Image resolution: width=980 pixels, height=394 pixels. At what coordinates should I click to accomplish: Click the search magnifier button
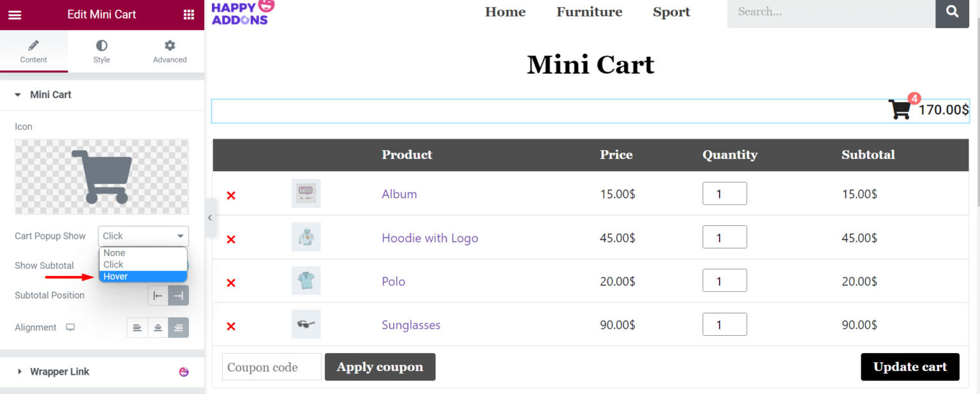click(953, 11)
